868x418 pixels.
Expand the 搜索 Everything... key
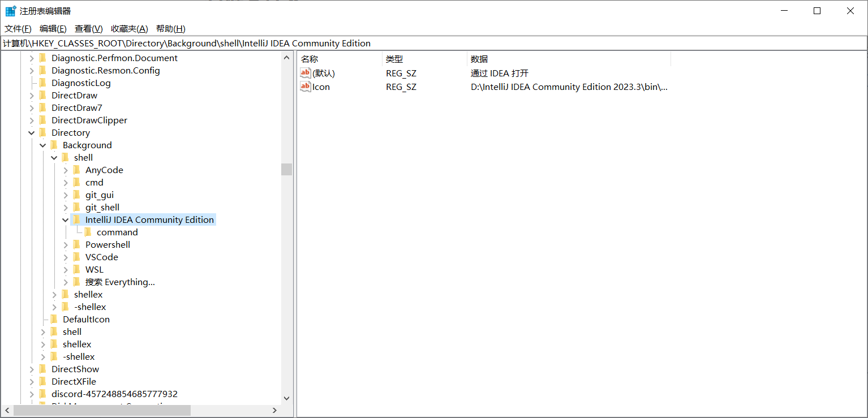pos(66,282)
